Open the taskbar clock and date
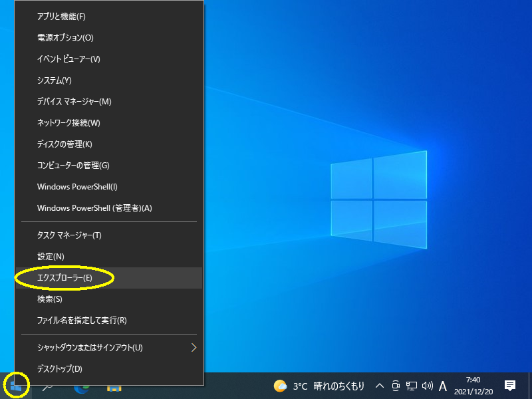The height and width of the screenshot is (399, 532). [x=473, y=386]
